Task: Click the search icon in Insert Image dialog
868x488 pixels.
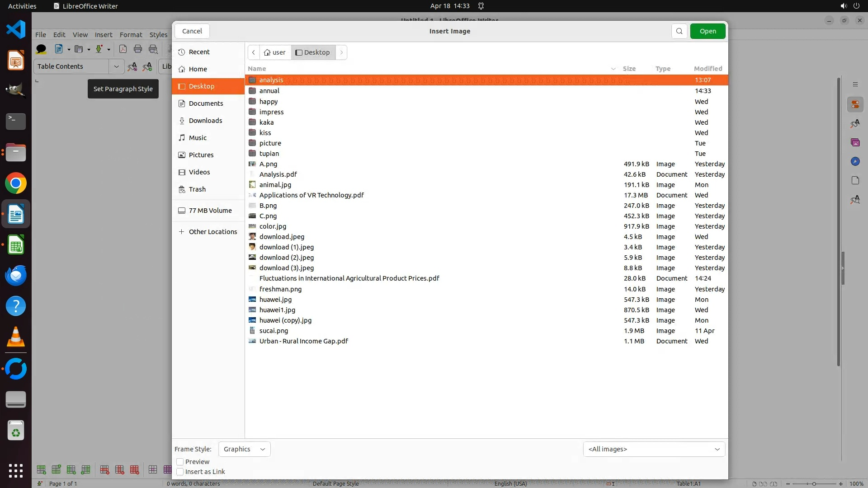Action: [x=679, y=31]
